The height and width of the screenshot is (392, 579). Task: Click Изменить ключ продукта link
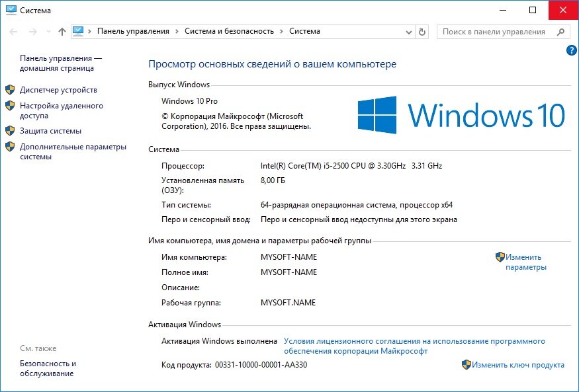click(517, 365)
